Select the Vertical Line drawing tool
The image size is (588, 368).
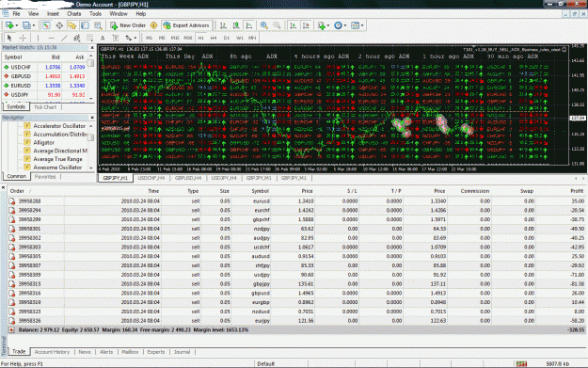[x=38, y=38]
